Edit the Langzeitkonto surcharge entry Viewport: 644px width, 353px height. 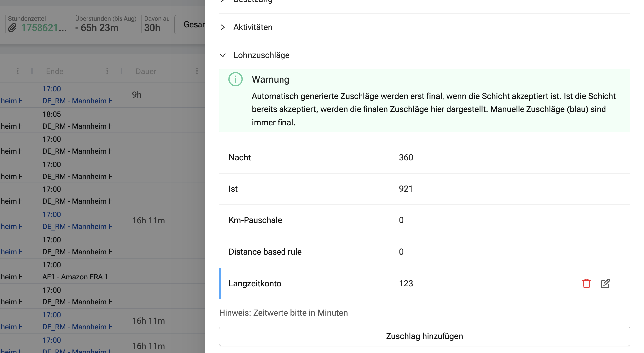(x=605, y=284)
